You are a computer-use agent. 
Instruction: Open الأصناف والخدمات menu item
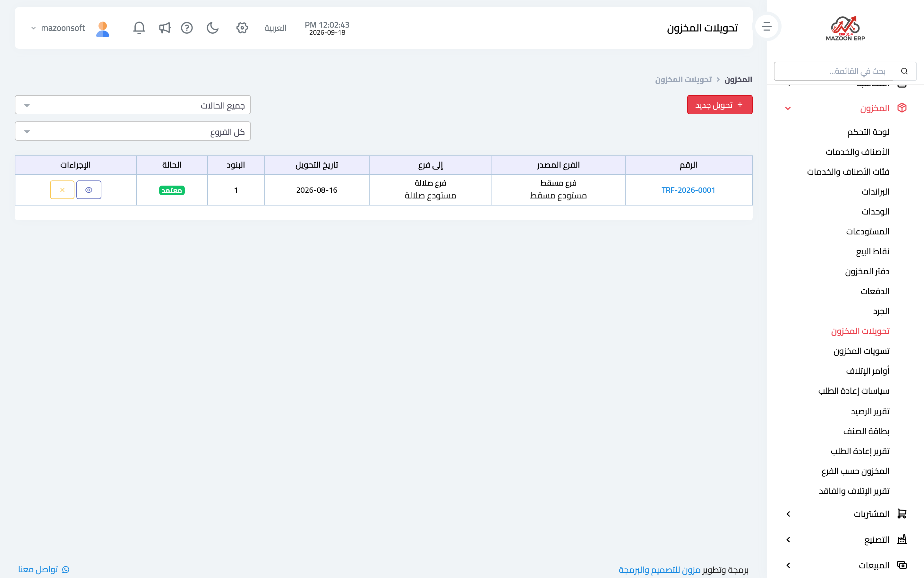click(857, 152)
